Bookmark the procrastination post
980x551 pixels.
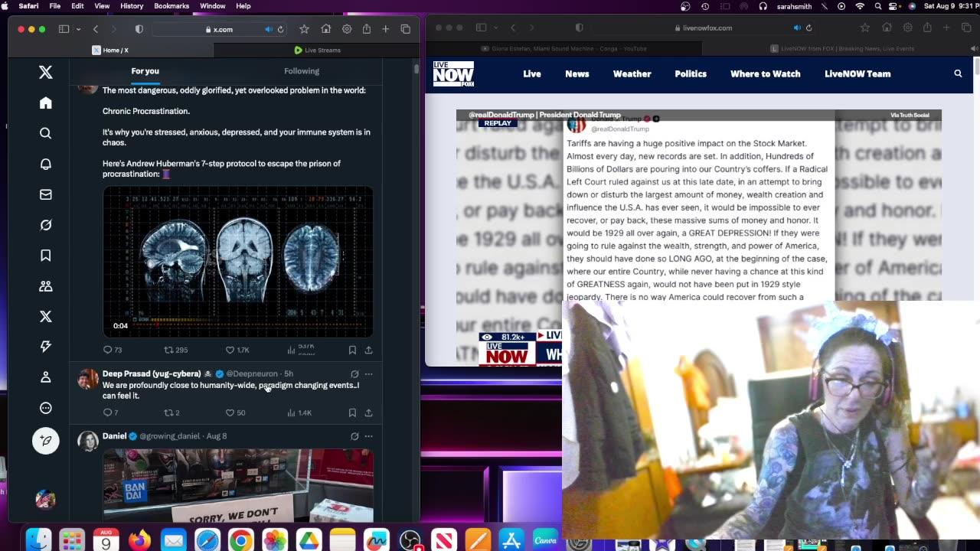pyautogui.click(x=352, y=350)
